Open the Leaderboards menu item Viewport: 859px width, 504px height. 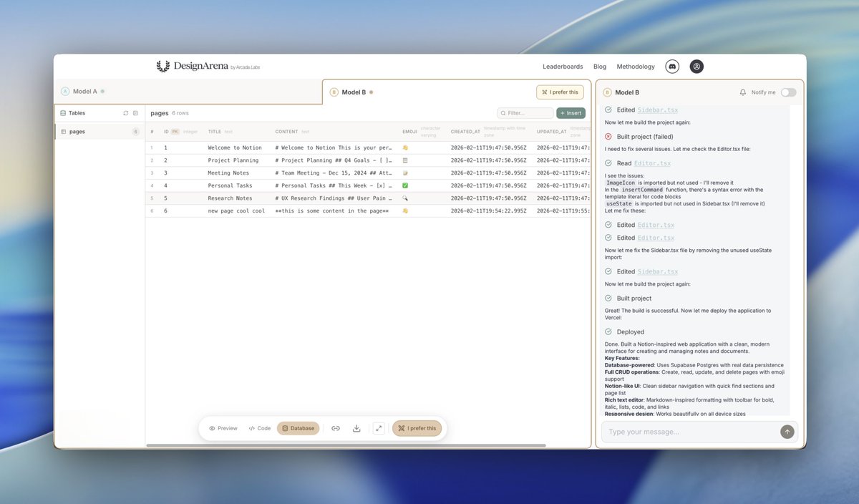(x=563, y=66)
